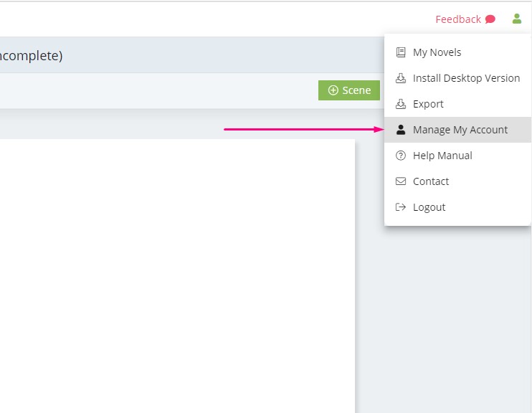Click the export tray icon beside Export
532x413 pixels.
401,104
